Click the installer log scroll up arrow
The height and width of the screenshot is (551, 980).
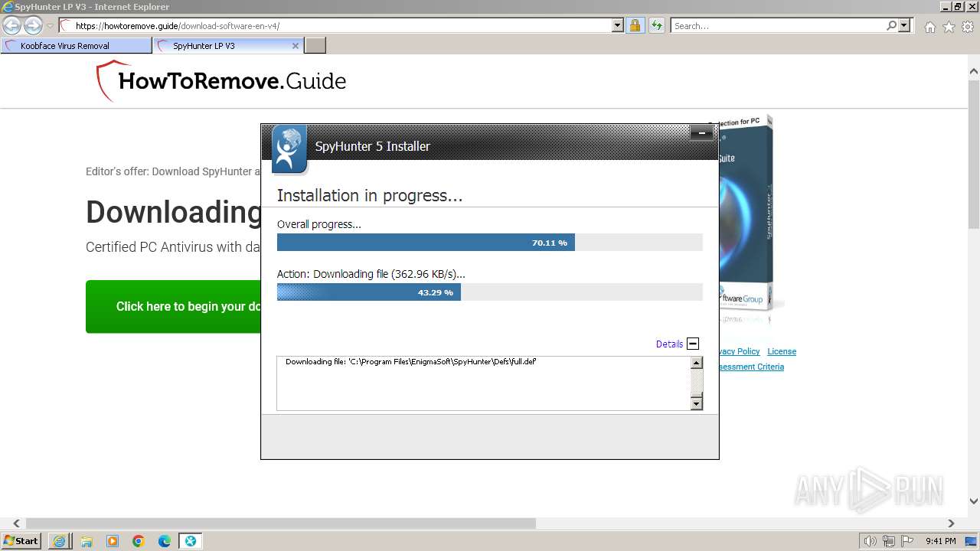click(697, 364)
